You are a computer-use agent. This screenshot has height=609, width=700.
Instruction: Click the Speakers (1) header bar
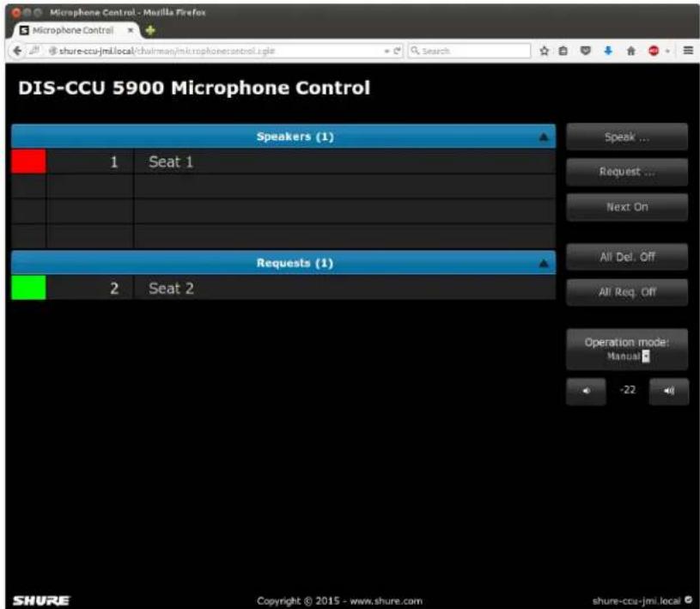[283, 137]
